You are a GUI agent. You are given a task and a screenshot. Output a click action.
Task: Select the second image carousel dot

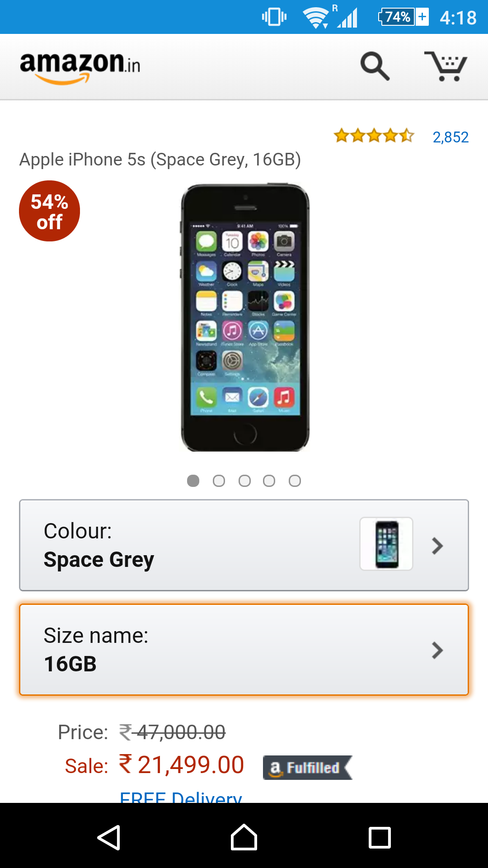click(x=219, y=481)
